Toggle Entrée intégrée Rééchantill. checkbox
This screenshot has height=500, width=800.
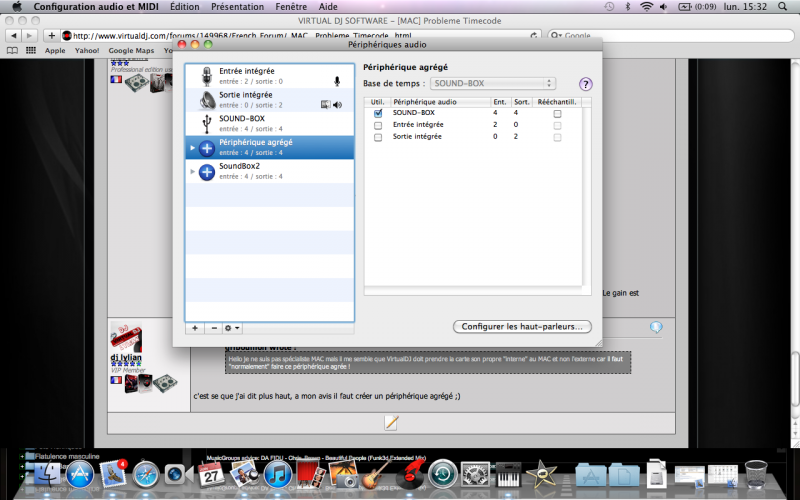coord(557,125)
